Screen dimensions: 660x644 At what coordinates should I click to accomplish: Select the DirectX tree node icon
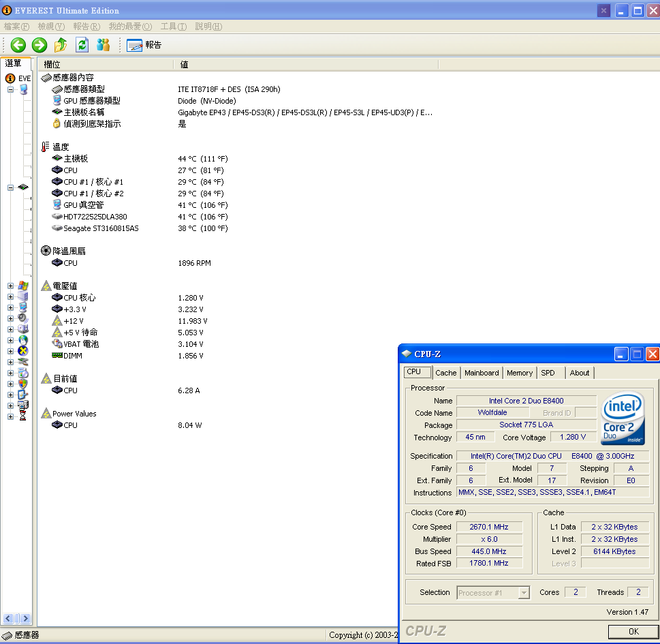pyautogui.click(x=23, y=351)
